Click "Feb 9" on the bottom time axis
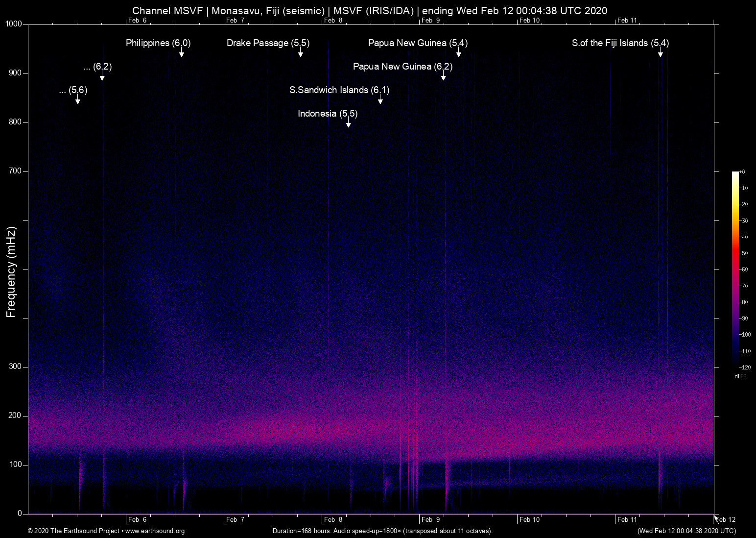This screenshot has height=538, width=756. coord(431,519)
